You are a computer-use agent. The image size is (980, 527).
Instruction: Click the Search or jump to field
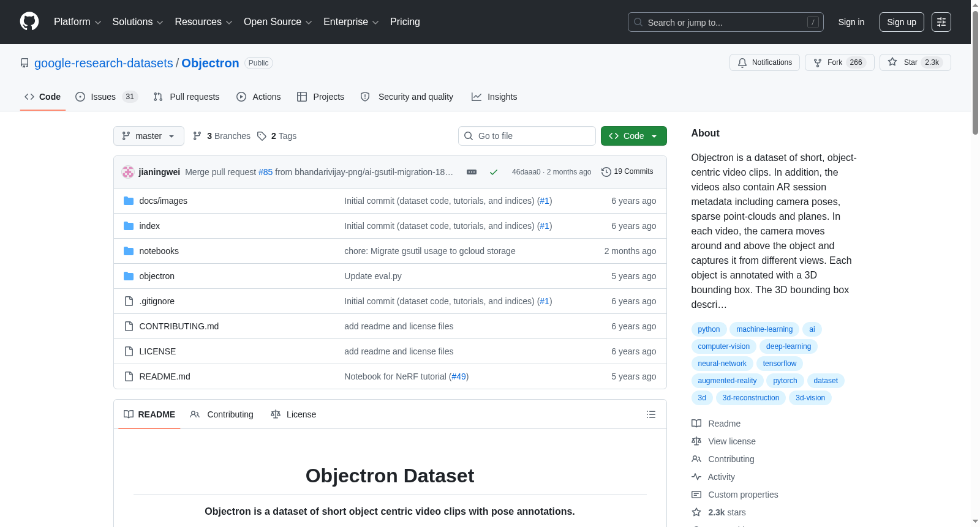click(726, 22)
